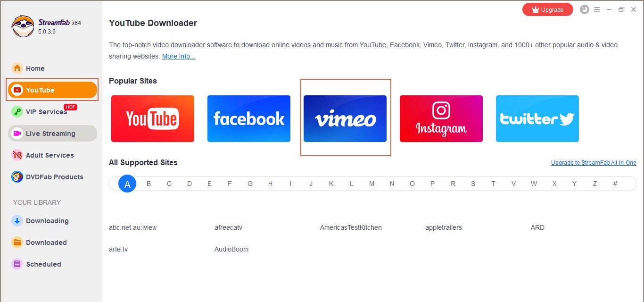Click the red Upgrade button
This screenshot has width=644, height=302.
click(548, 9)
